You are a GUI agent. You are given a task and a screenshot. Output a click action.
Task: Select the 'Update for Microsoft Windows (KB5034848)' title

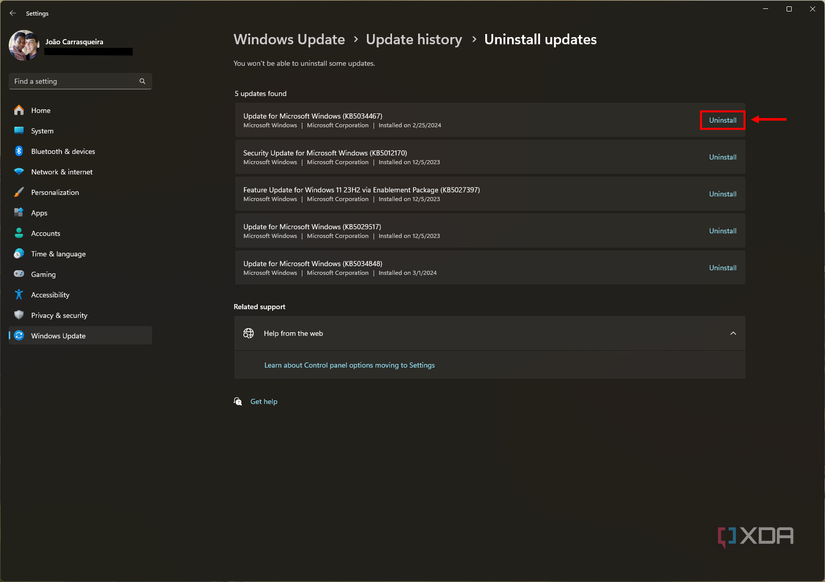tap(313, 263)
